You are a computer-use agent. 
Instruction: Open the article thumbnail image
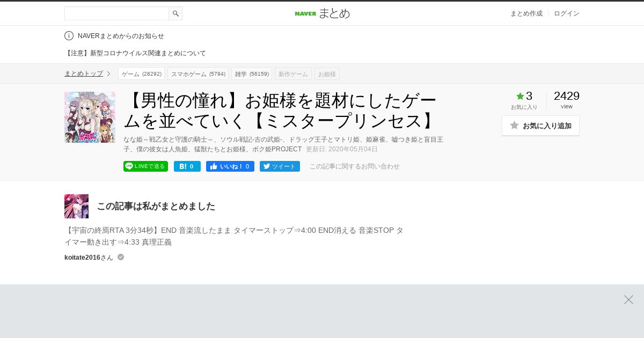tap(90, 117)
